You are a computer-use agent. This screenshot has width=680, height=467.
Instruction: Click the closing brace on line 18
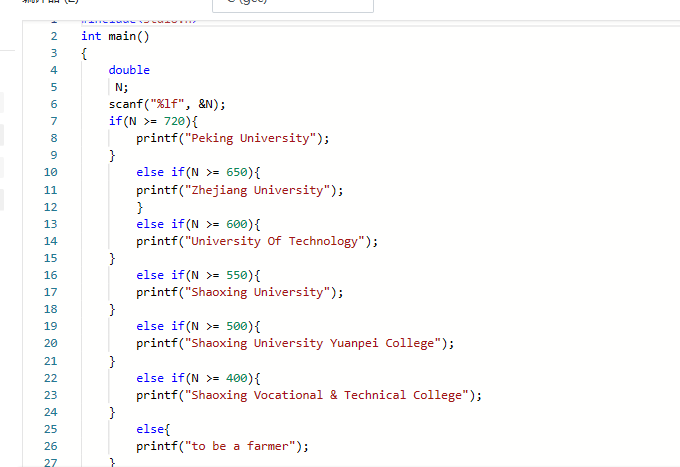click(112, 310)
